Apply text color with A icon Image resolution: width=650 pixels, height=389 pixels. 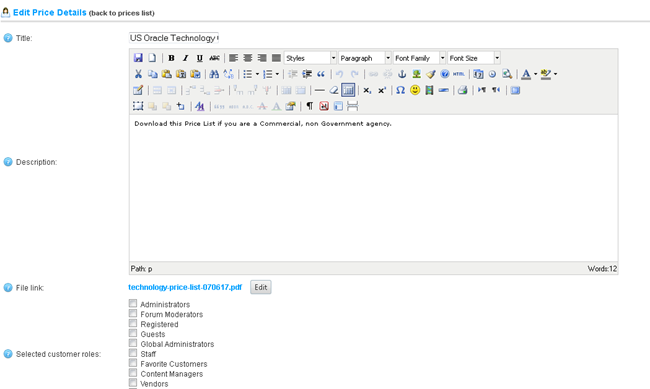pyautogui.click(x=526, y=74)
